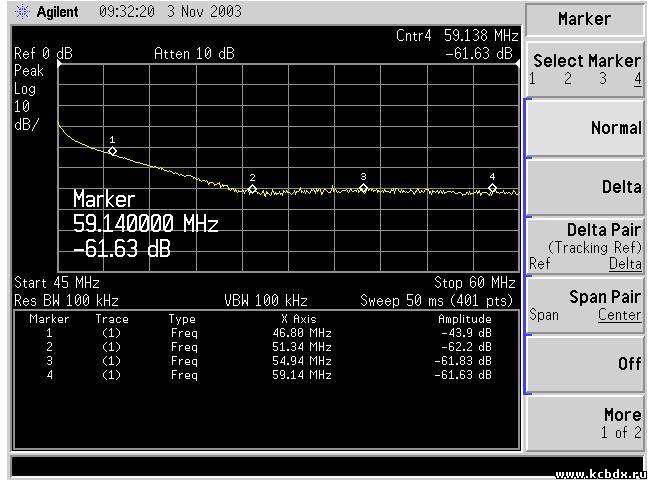Image resolution: width=652 pixels, height=484 pixels.
Task: Choose the Normal marker softkey
Action: (x=585, y=128)
